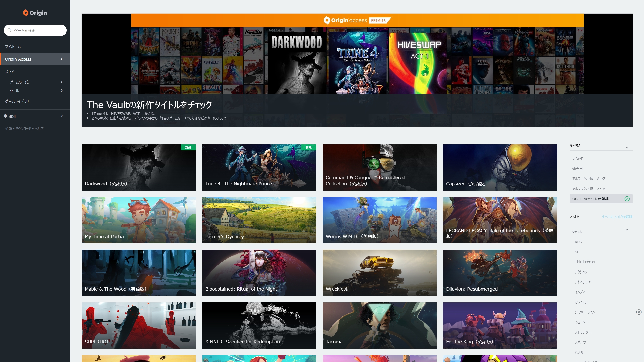644x362 pixels.
Task: Click the すべてのフィルタを解除 link
Action: pyautogui.click(x=617, y=217)
